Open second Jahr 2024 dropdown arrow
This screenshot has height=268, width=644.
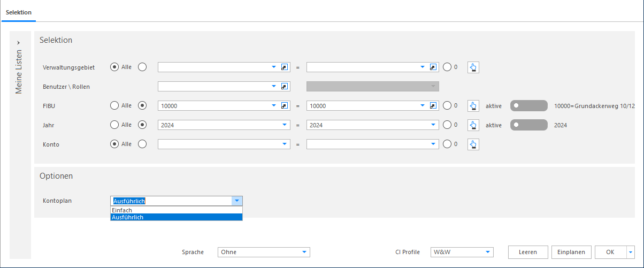pyautogui.click(x=433, y=125)
